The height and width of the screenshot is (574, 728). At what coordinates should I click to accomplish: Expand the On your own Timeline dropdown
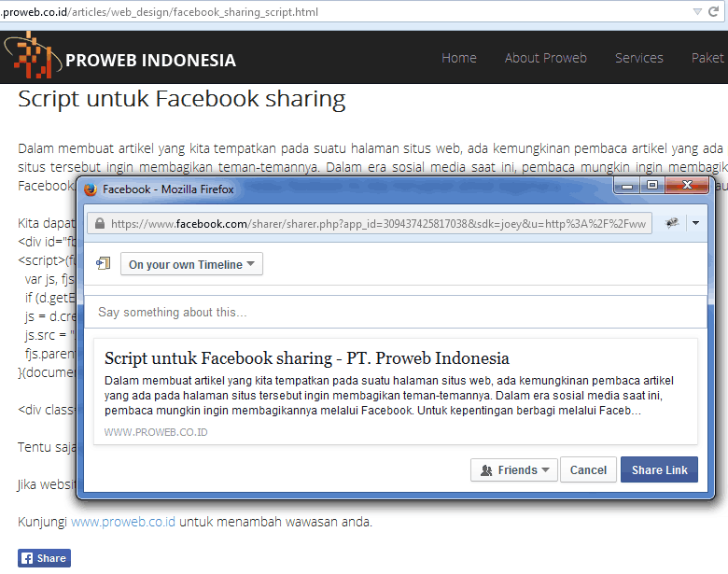point(191,264)
